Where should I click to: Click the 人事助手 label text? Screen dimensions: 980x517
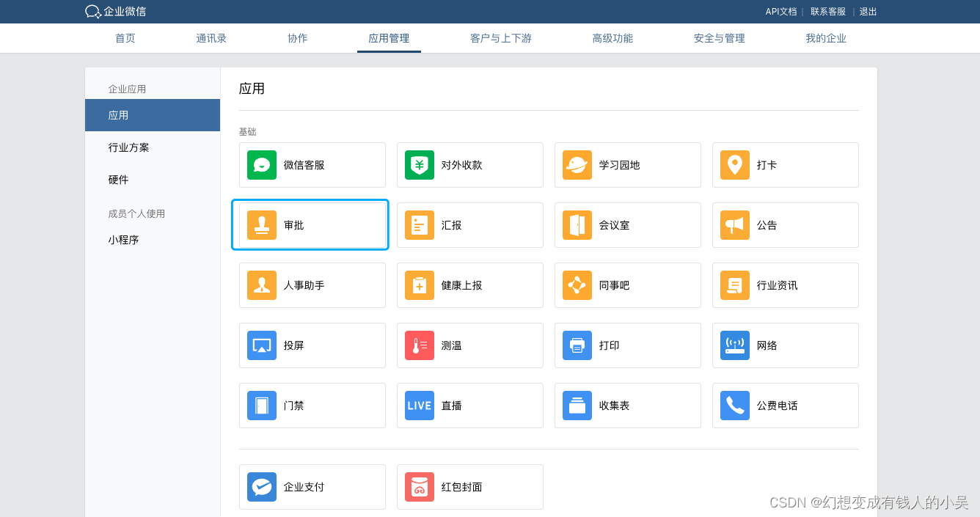click(304, 285)
